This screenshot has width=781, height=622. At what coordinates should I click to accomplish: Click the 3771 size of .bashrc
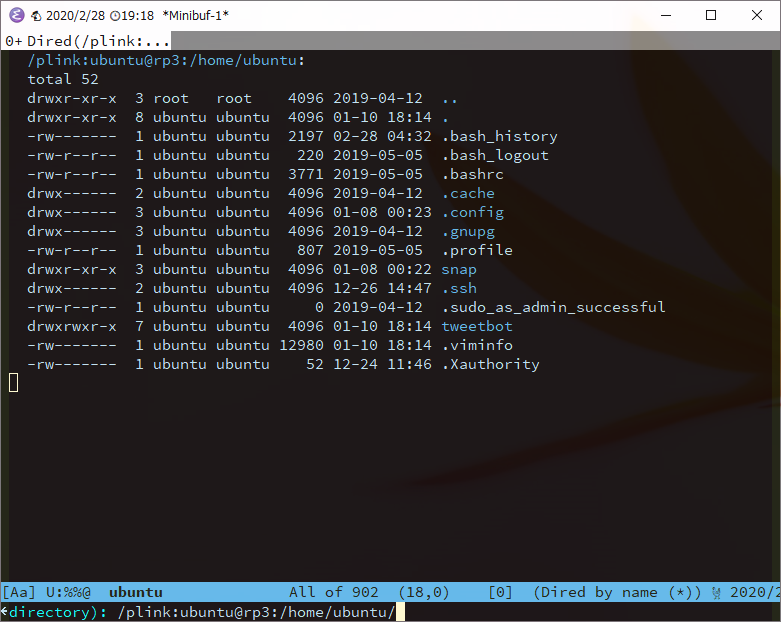[305, 174]
